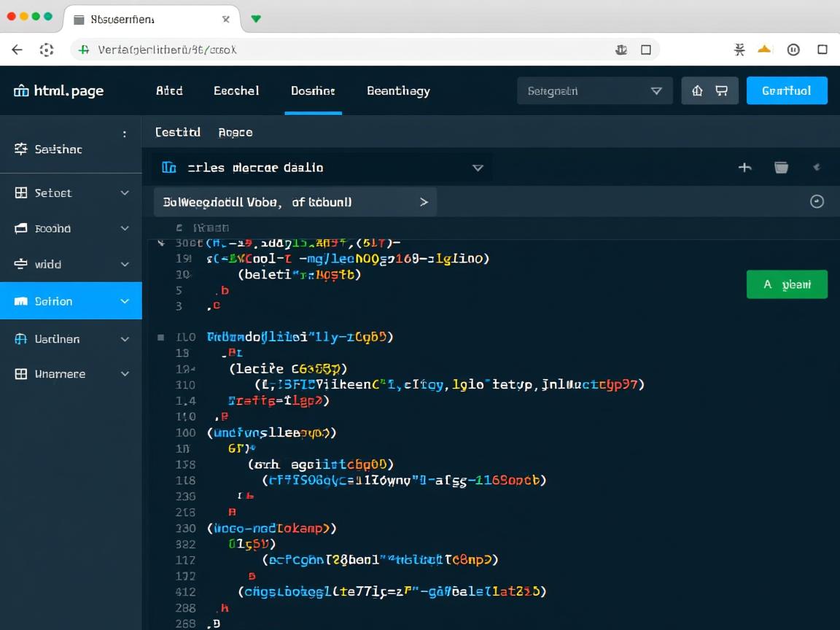Switch to the Dosrhat tab
The width and height of the screenshot is (840, 630).
313,91
